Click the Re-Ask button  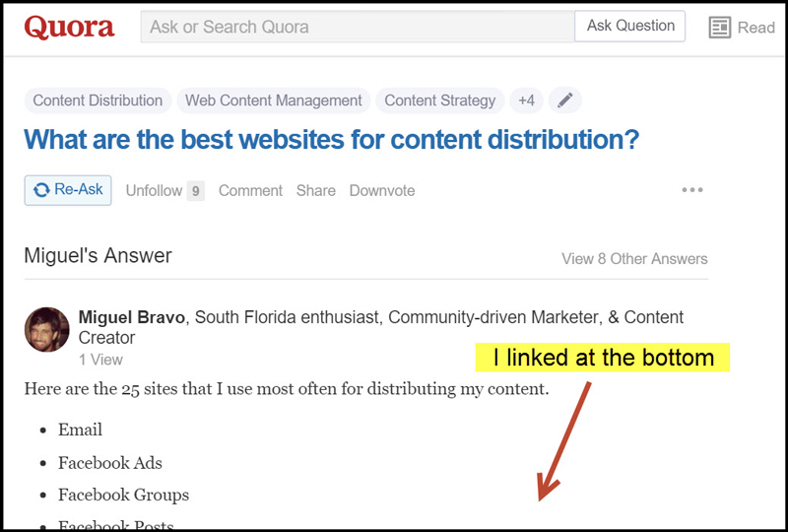pos(68,190)
